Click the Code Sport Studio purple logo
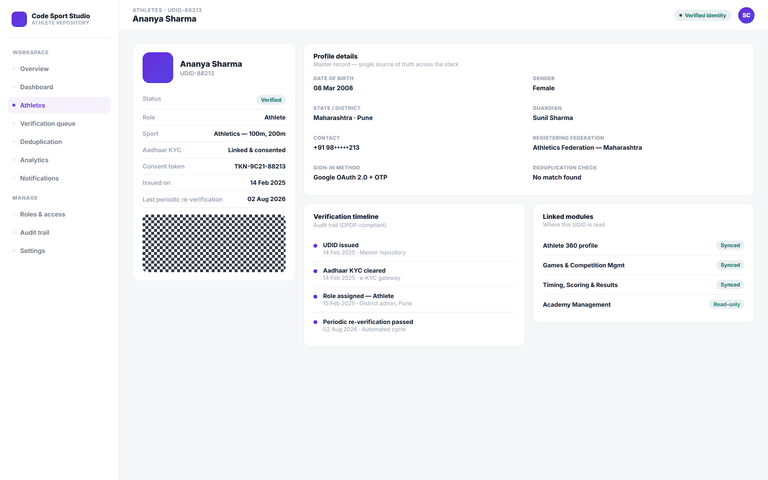 point(19,19)
